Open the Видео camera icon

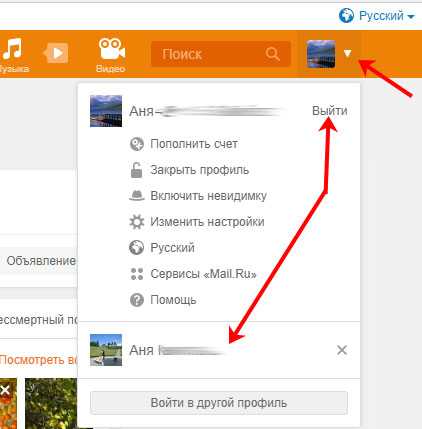112,49
